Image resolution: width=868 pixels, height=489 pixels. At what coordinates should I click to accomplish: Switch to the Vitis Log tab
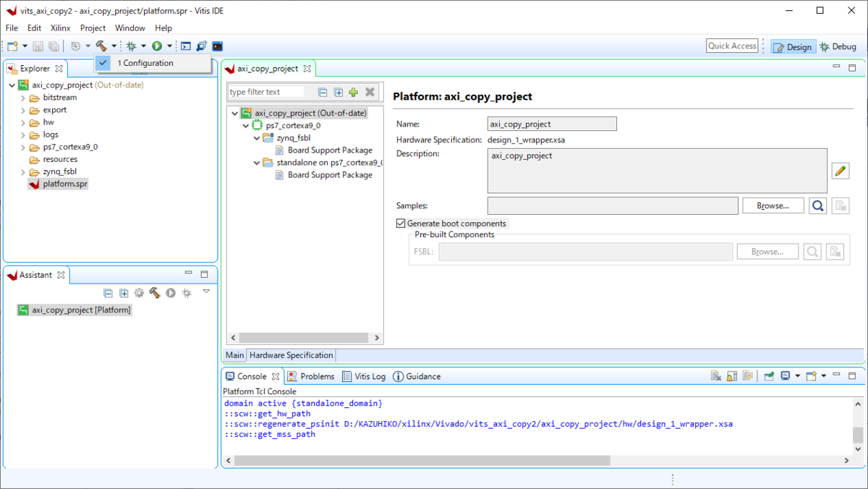coord(364,376)
